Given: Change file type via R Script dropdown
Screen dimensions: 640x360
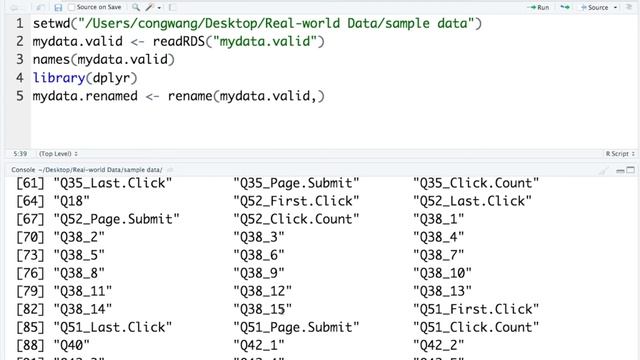Looking at the screenshot, I should pyautogui.click(x=620, y=154).
